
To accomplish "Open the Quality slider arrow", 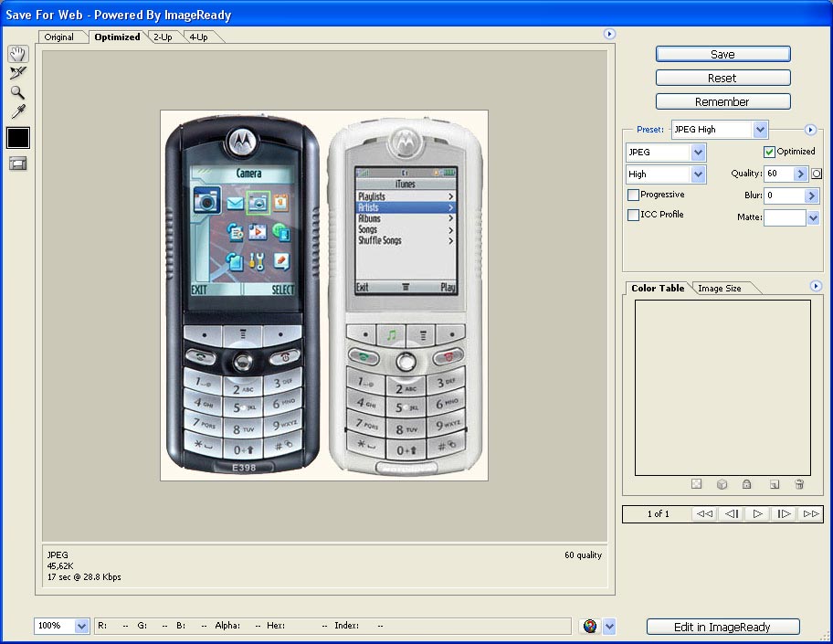I will point(800,174).
